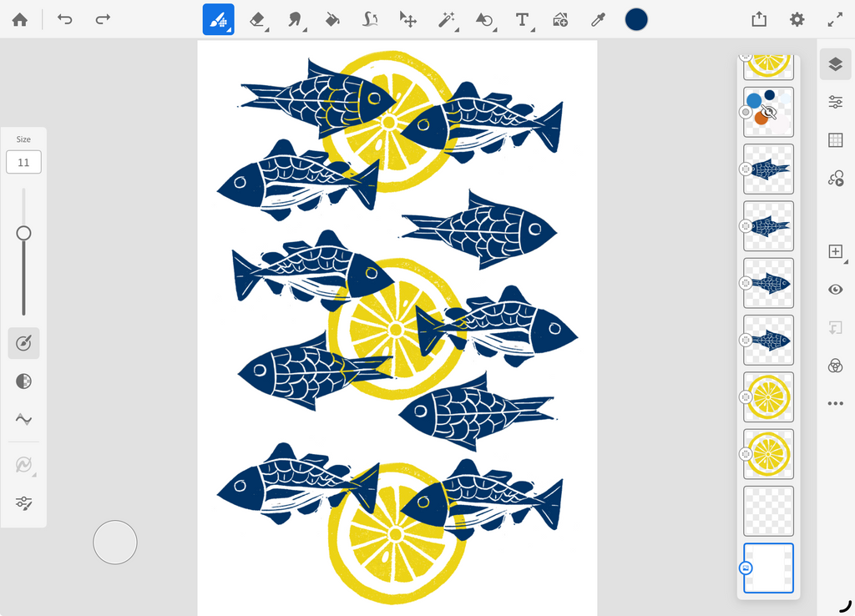
Task: Click the brush size slider handle
Action: pyautogui.click(x=23, y=234)
